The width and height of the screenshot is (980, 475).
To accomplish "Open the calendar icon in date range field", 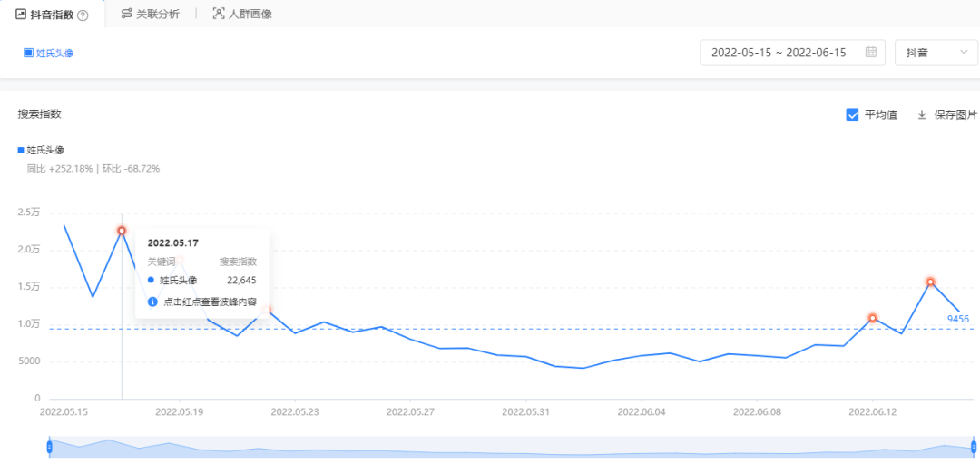I will click(x=871, y=53).
